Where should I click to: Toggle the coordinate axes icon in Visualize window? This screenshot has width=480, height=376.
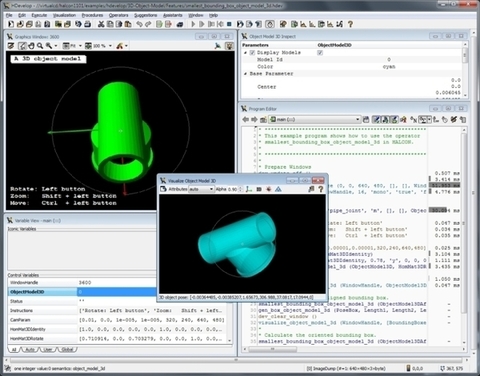(249, 189)
